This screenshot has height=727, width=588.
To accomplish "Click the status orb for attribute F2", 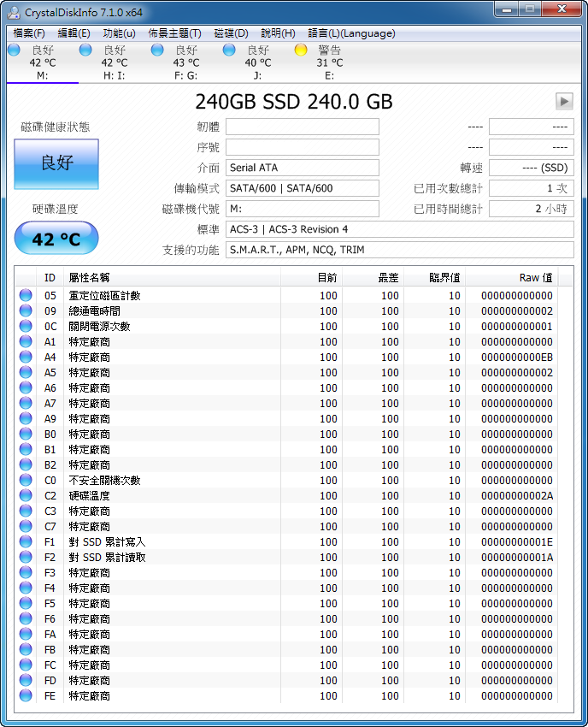I will [x=26, y=557].
